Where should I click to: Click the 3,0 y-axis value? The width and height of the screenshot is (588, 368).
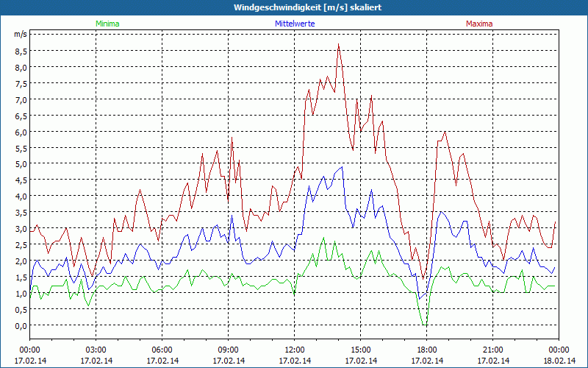tap(21, 229)
